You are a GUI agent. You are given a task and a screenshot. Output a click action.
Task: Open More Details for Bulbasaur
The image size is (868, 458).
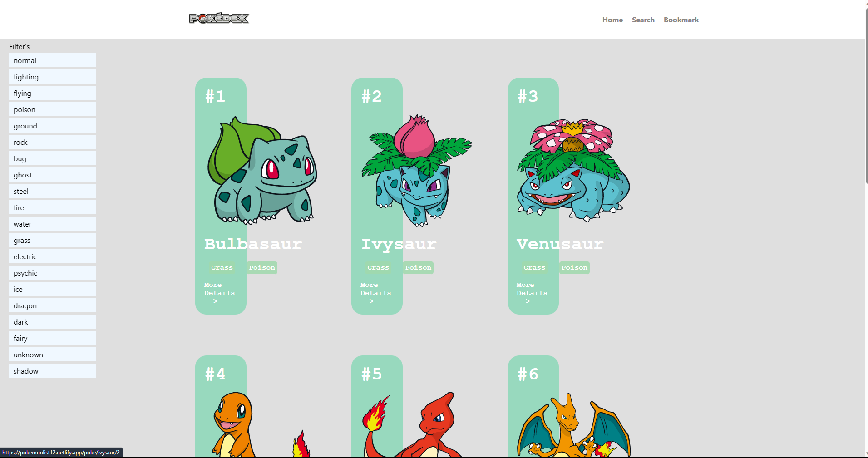point(219,293)
